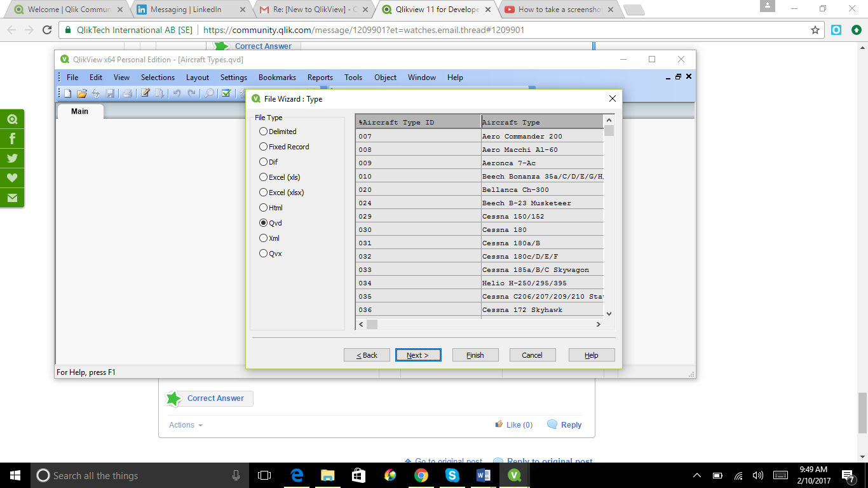The image size is (868, 488).
Task: Open File Explorer from the taskbar
Action: pos(327,475)
